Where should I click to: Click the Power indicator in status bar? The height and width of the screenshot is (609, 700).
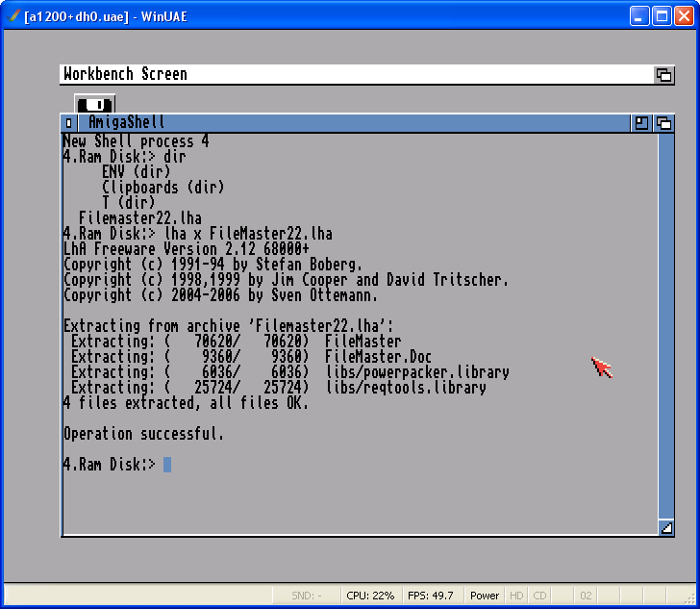pos(485,596)
